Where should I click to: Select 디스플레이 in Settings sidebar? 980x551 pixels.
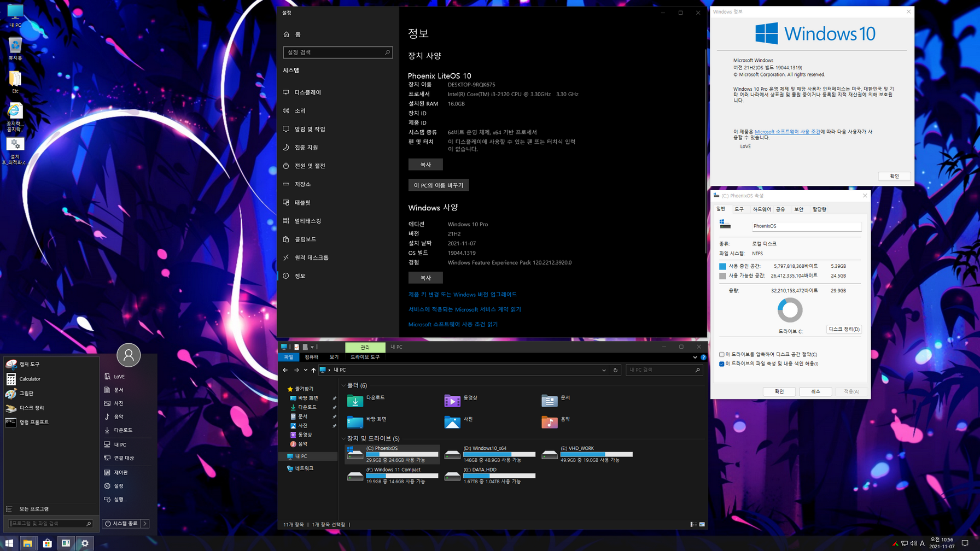pyautogui.click(x=338, y=92)
